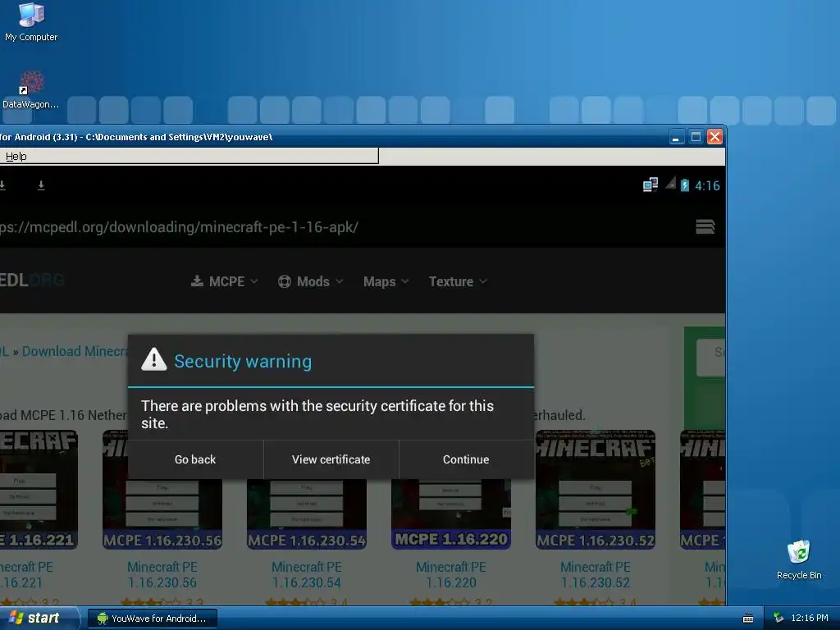Click the network tray icon near clock
840x630 pixels.
[778, 618]
